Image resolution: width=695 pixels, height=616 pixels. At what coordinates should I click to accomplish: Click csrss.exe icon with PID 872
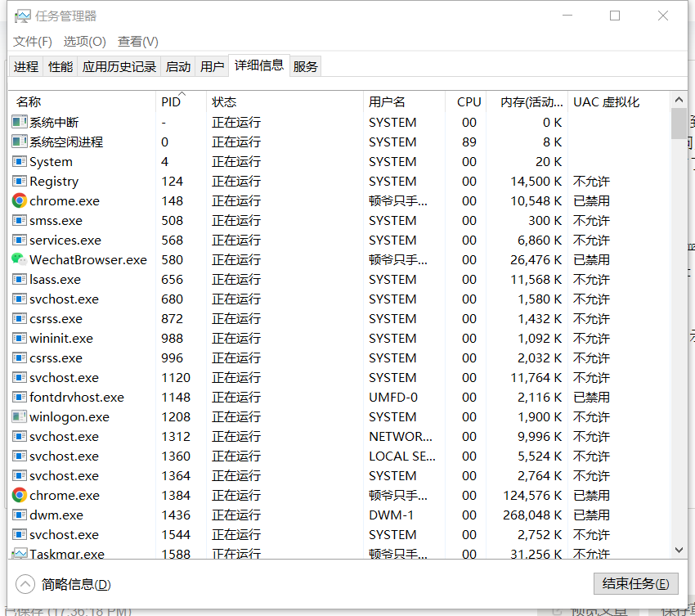pyautogui.click(x=19, y=318)
